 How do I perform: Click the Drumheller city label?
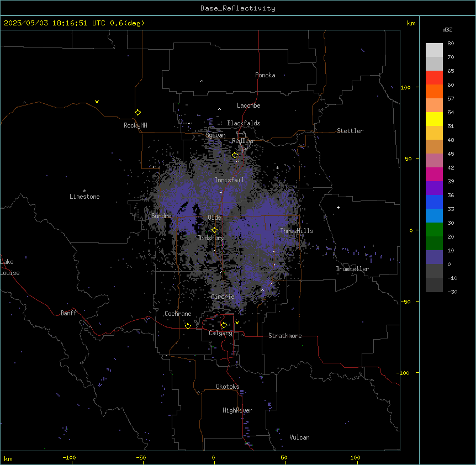click(x=352, y=269)
